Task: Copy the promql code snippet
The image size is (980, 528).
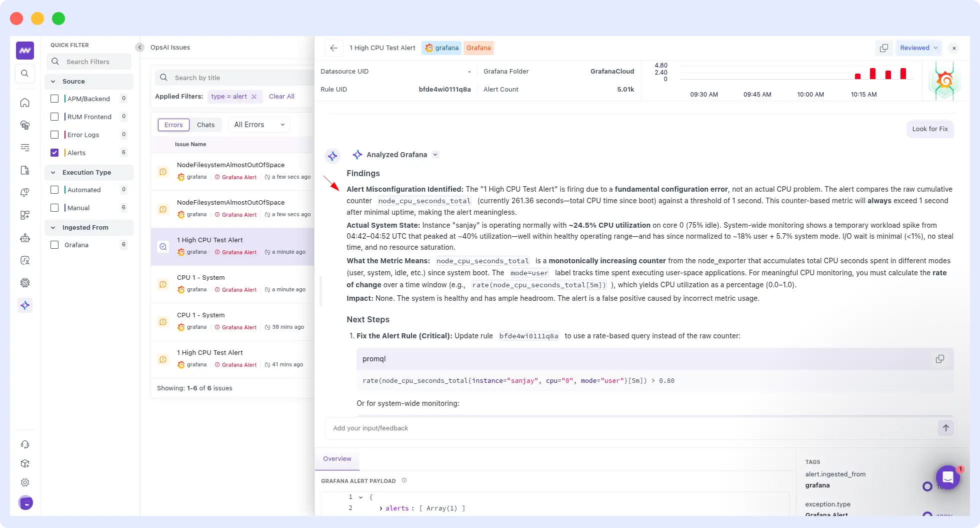Action: 939,359
